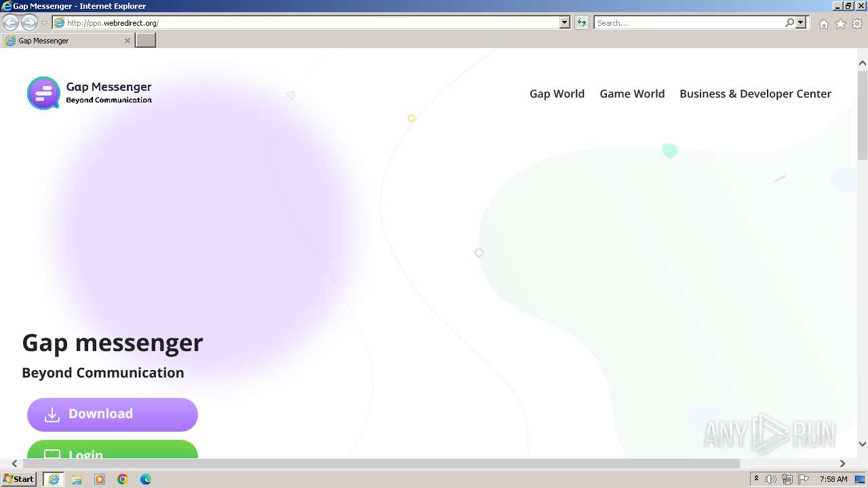
Task: Minimize the Internet Explorer window
Action: [837, 6]
